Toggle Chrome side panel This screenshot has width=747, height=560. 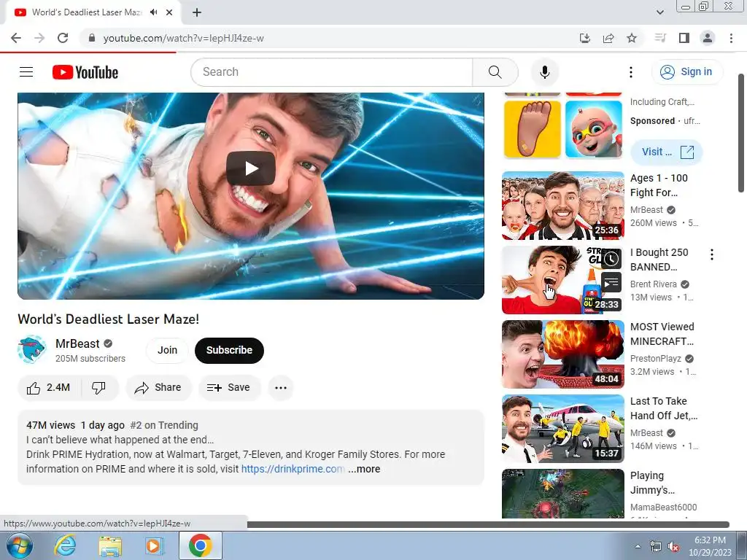tap(684, 38)
